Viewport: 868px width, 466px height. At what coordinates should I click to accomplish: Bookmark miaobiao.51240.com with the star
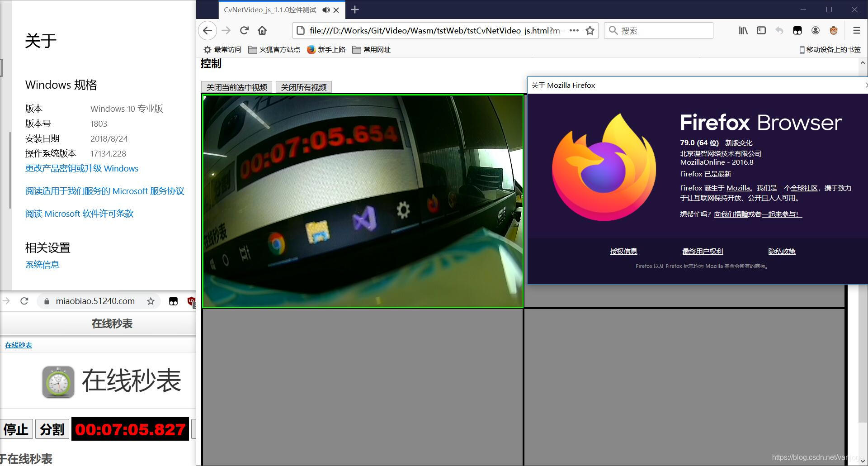[x=151, y=301]
